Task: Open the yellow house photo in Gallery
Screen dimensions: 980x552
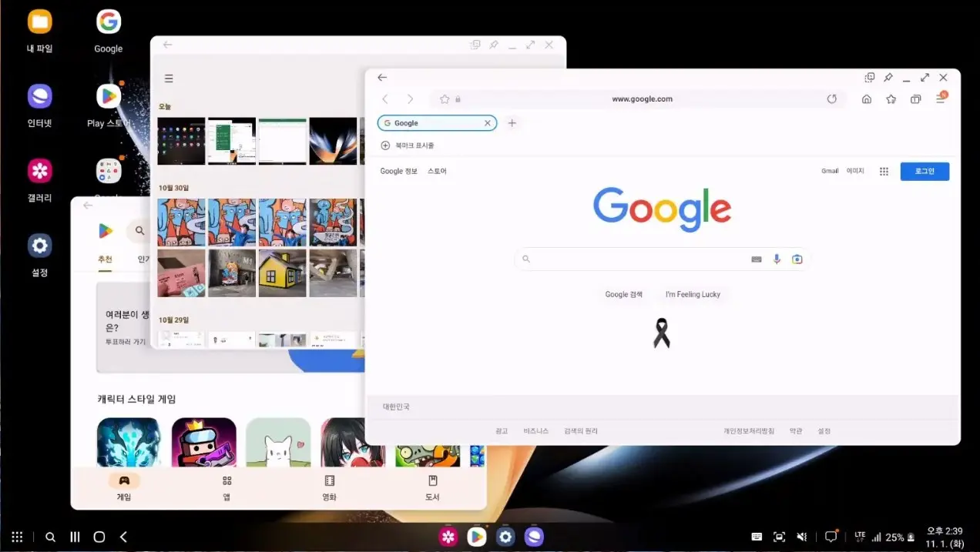Action: click(282, 273)
